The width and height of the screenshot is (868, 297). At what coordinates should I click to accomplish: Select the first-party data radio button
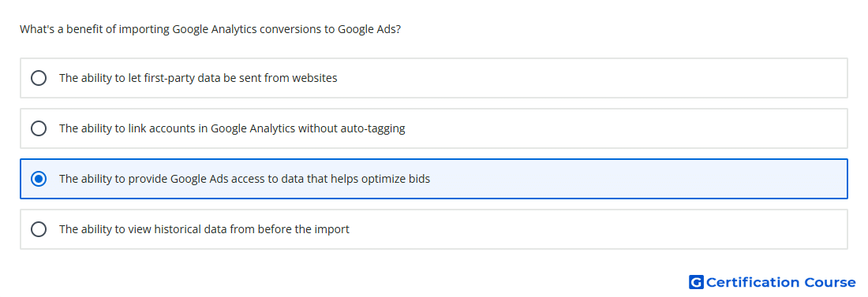pos(39,78)
